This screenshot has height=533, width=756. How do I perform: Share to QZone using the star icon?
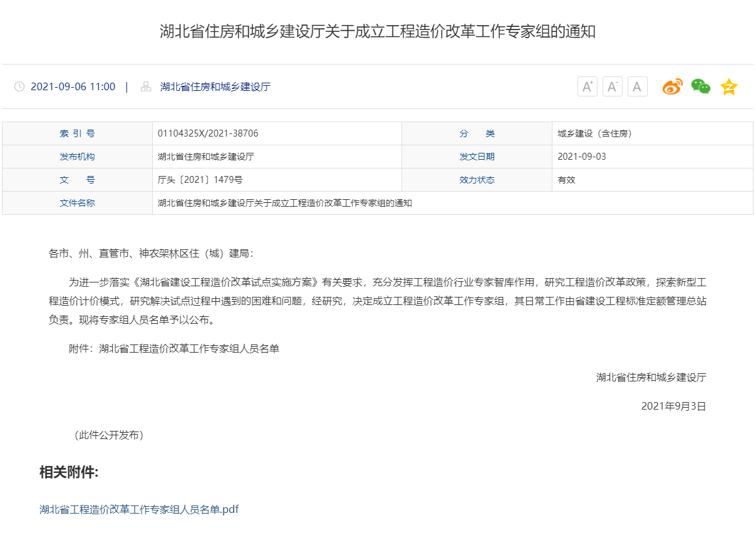(728, 86)
